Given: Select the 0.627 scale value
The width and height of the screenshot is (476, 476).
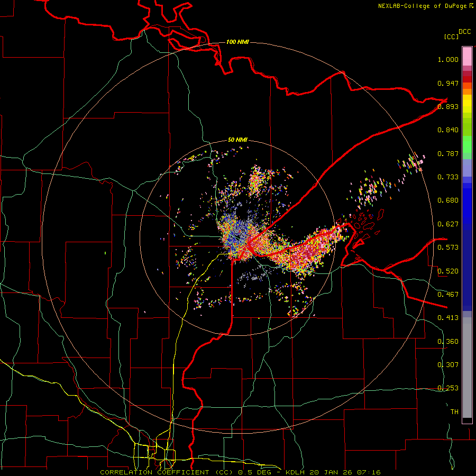Looking at the screenshot, I should pos(448,224).
